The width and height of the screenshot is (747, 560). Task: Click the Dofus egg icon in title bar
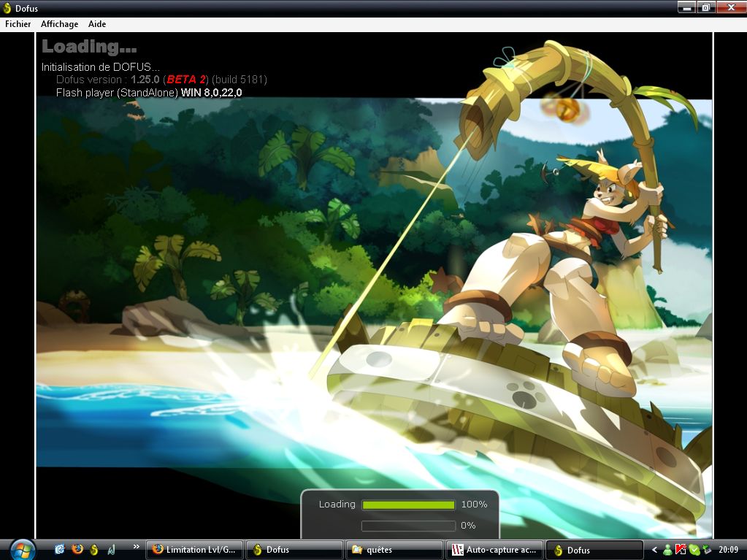(7, 8)
